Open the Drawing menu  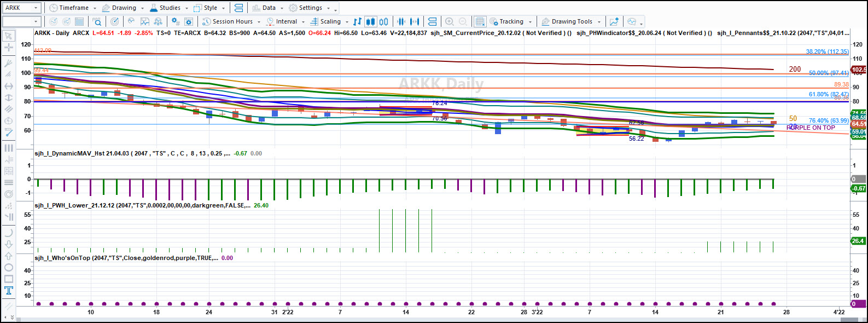[119, 8]
